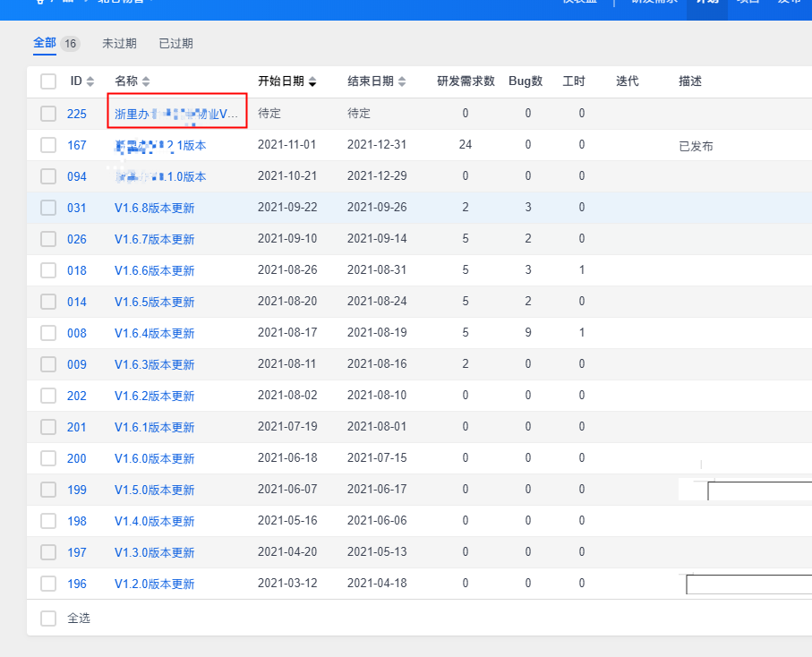Tick the header select-all checkbox
Screen dimensions: 812x657
pos(48,81)
